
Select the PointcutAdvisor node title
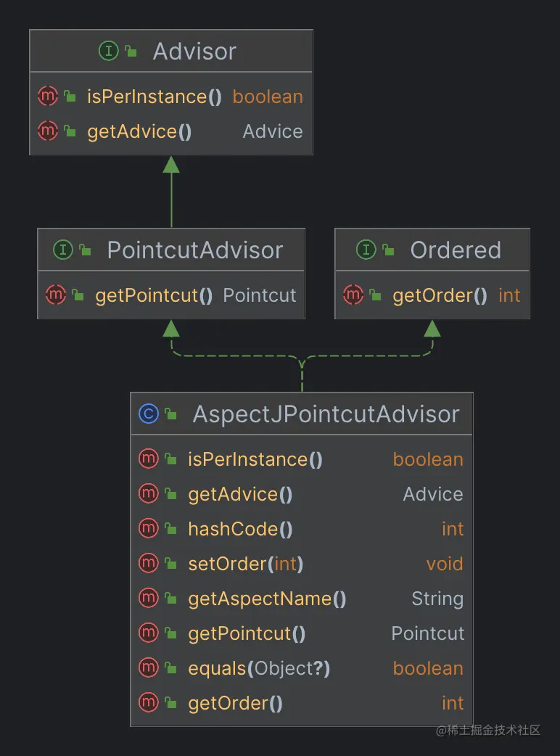pyautogui.click(x=194, y=250)
